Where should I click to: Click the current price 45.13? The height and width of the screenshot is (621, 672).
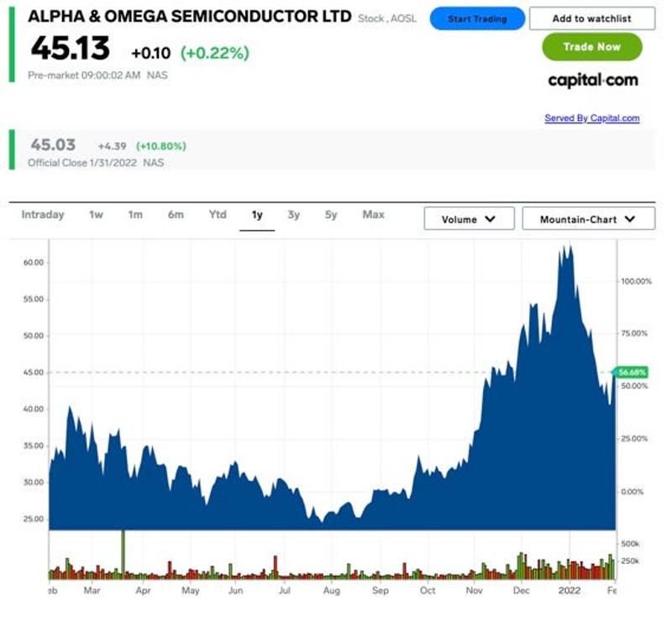pos(71,48)
